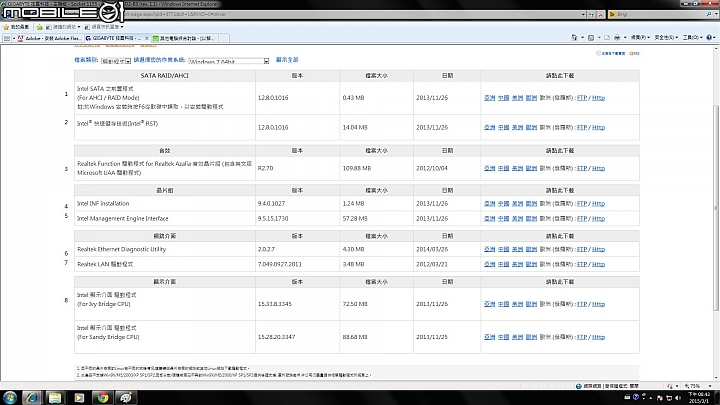The width and height of the screenshot is (720, 405).
Task: Click the quick tabs icon left of tabs
Action: pyautogui.click(x=6, y=39)
